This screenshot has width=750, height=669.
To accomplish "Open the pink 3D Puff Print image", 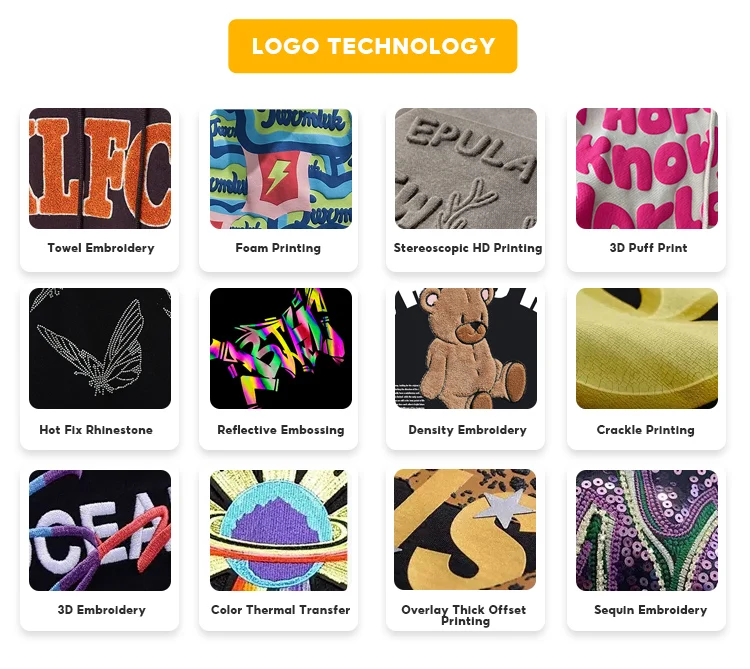I will [x=647, y=168].
